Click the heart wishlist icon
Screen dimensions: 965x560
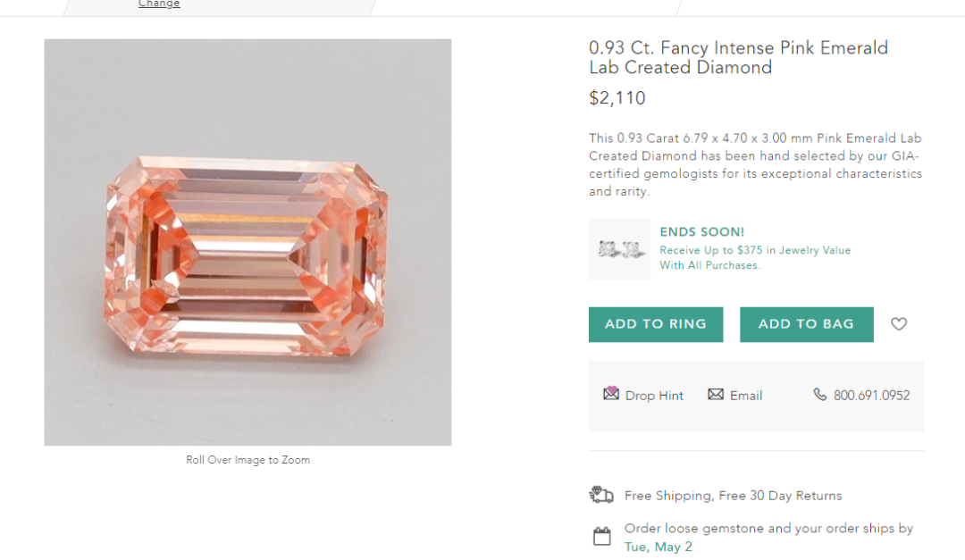point(899,324)
